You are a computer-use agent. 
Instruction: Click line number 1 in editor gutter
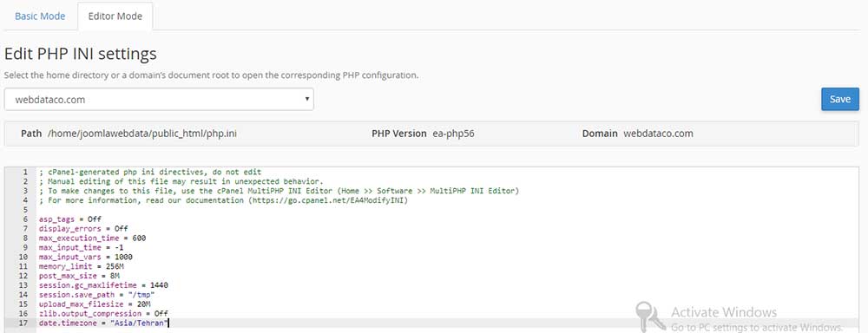coord(25,172)
